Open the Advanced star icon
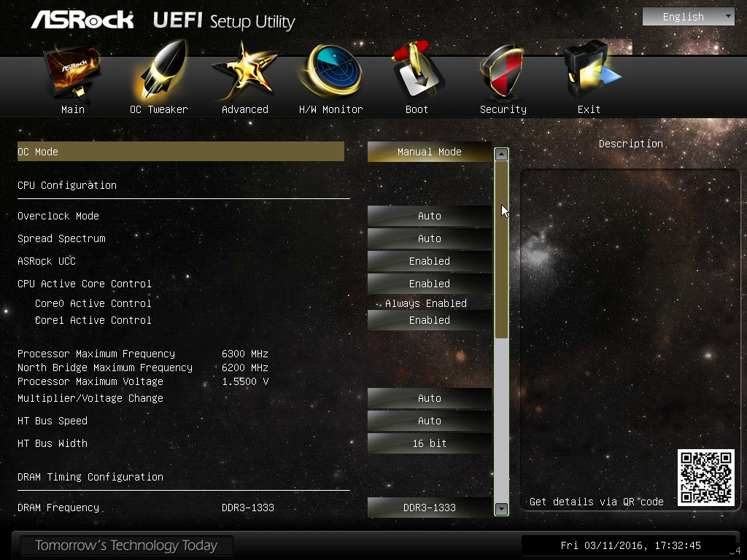747x560 pixels. tap(244, 71)
